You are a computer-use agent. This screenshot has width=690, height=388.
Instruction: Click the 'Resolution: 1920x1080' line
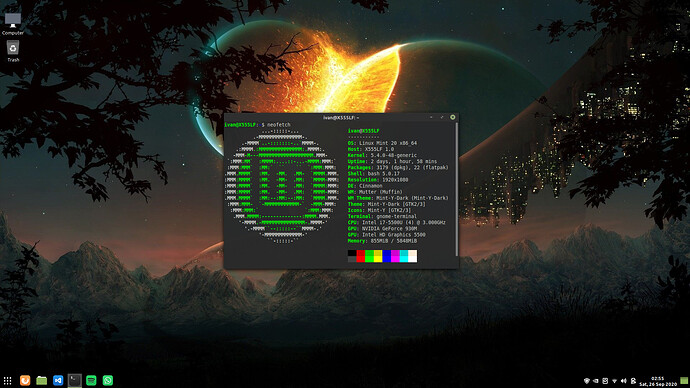(378, 180)
